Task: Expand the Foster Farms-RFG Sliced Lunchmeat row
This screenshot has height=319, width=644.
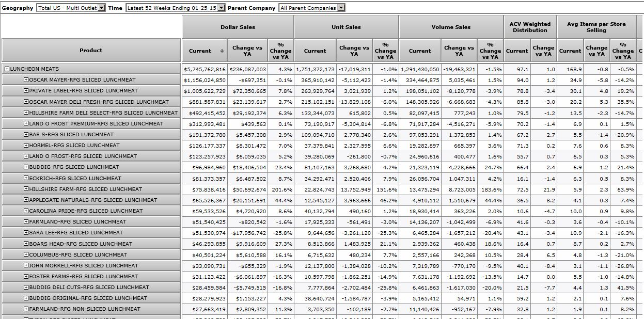Action: tap(26, 277)
